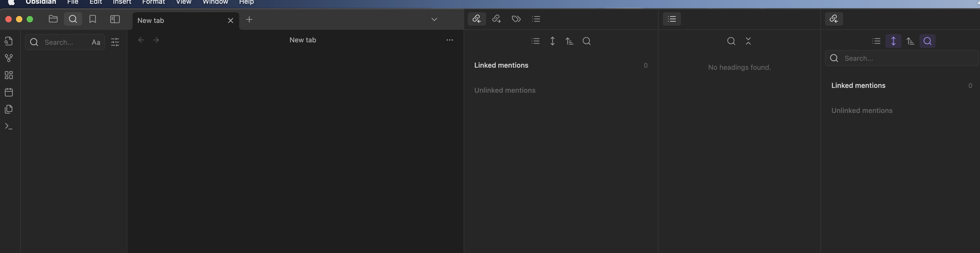The height and width of the screenshot is (253, 980).
Task: Collapse the left sidebar with toggle icon
Action: click(x=115, y=19)
